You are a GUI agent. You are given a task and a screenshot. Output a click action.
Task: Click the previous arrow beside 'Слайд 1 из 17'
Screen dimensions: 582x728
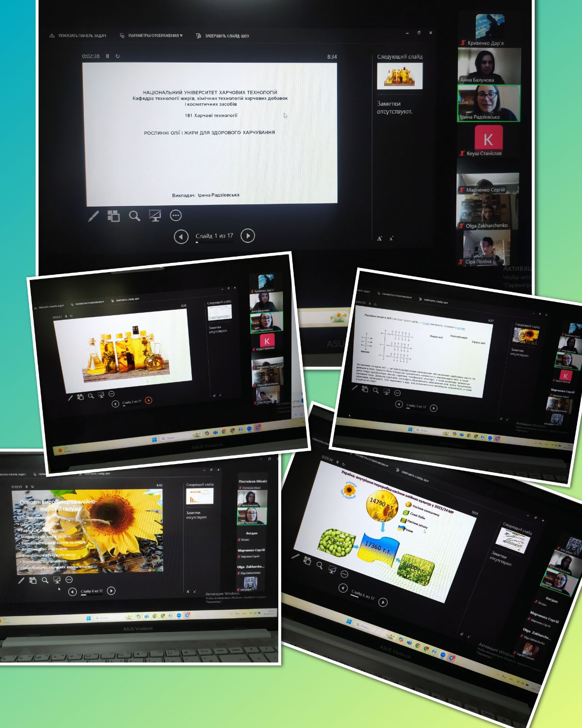click(x=181, y=237)
